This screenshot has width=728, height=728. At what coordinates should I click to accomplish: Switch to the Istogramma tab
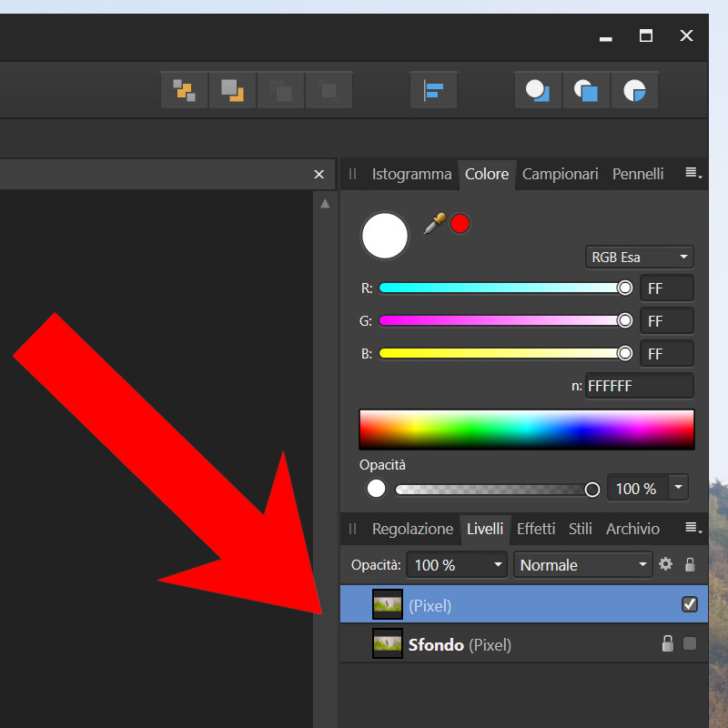(411, 174)
